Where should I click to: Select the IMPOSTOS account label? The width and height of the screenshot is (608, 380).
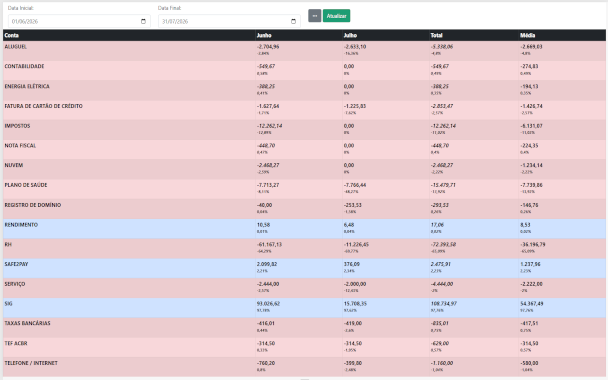click(17, 126)
